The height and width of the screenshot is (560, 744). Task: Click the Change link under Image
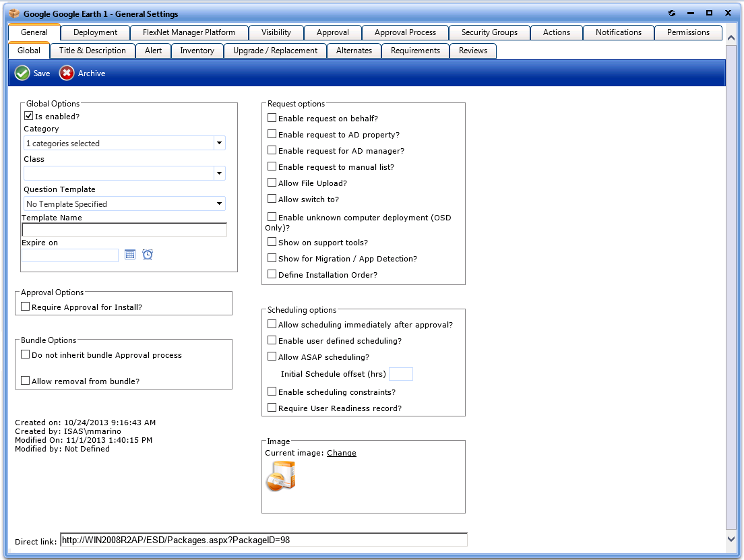[341, 452]
